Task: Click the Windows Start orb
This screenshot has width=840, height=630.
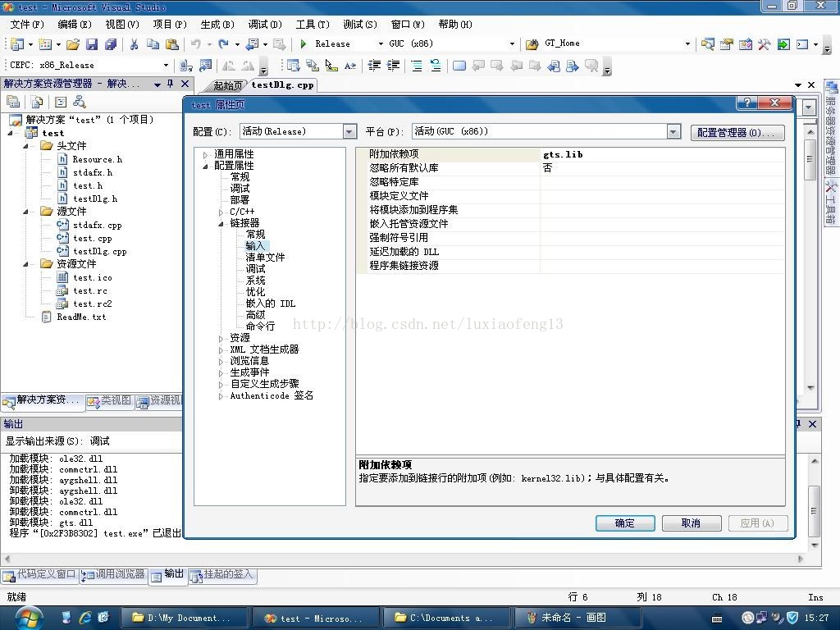Action: tap(28, 617)
